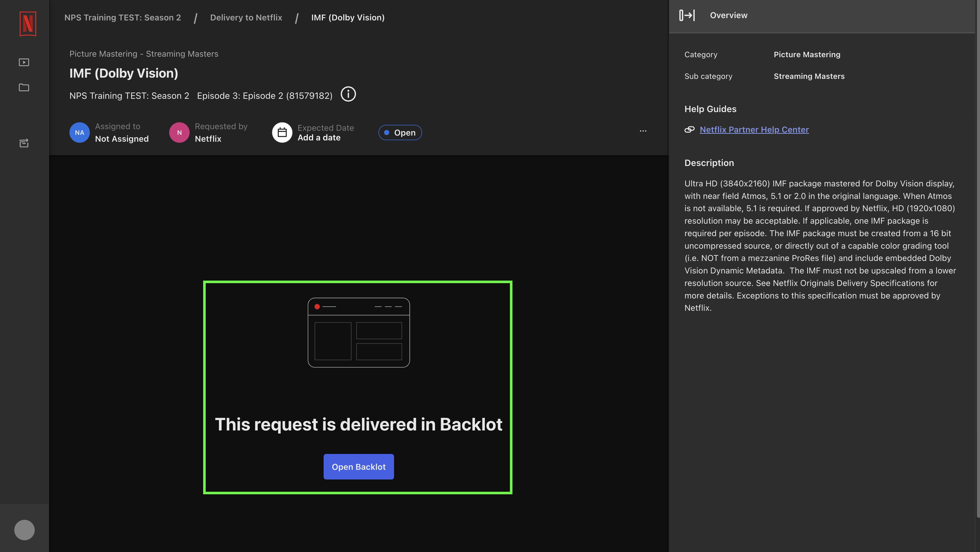980x552 pixels.
Task: Click the NA assignee avatar
Action: tap(80, 133)
